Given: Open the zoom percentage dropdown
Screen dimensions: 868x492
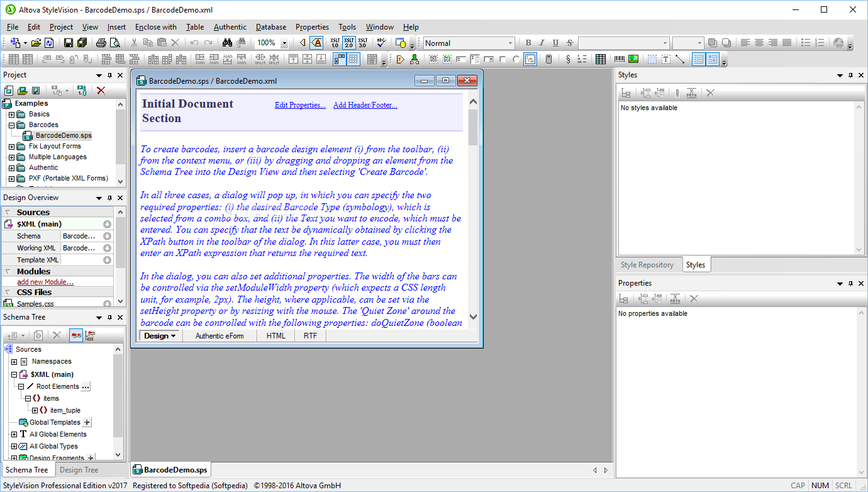Looking at the screenshot, I should [x=284, y=43].
